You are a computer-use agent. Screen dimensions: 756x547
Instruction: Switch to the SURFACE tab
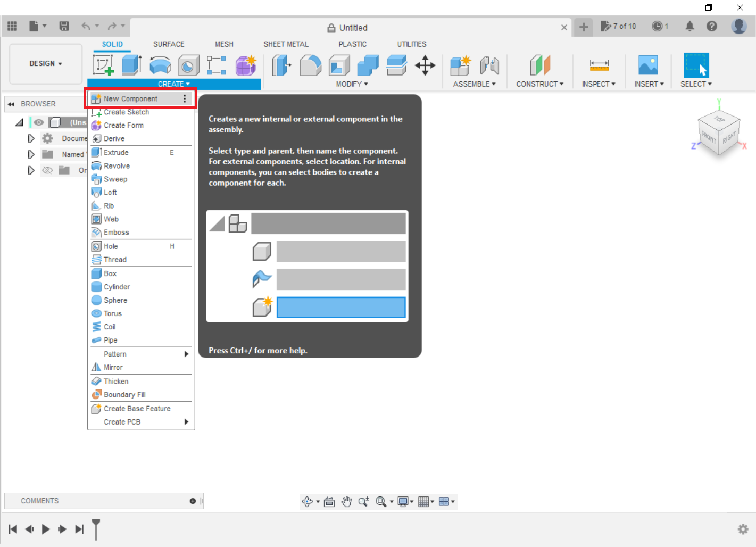169,44
